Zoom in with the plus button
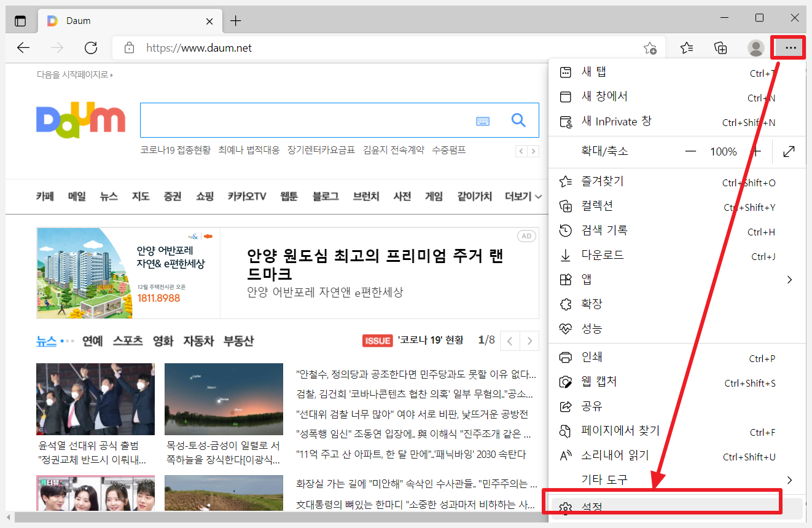This screenshot has width=812, height=528. click(757, 151)
